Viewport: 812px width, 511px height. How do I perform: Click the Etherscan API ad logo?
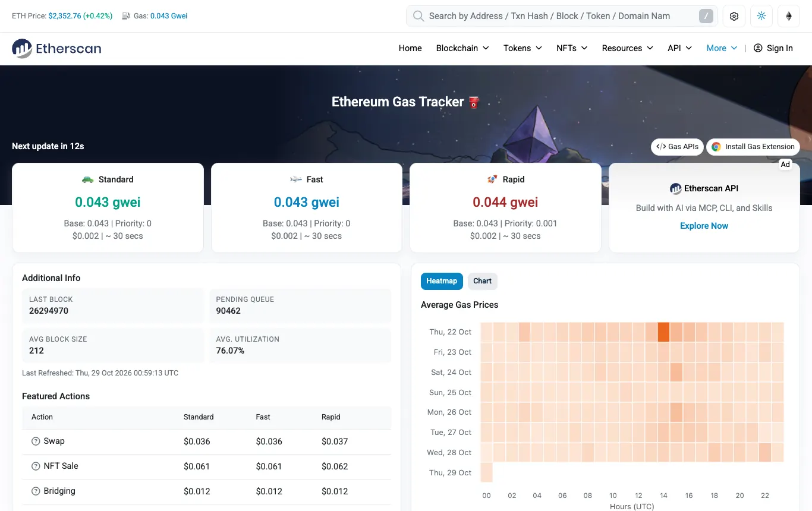point(676,188)
